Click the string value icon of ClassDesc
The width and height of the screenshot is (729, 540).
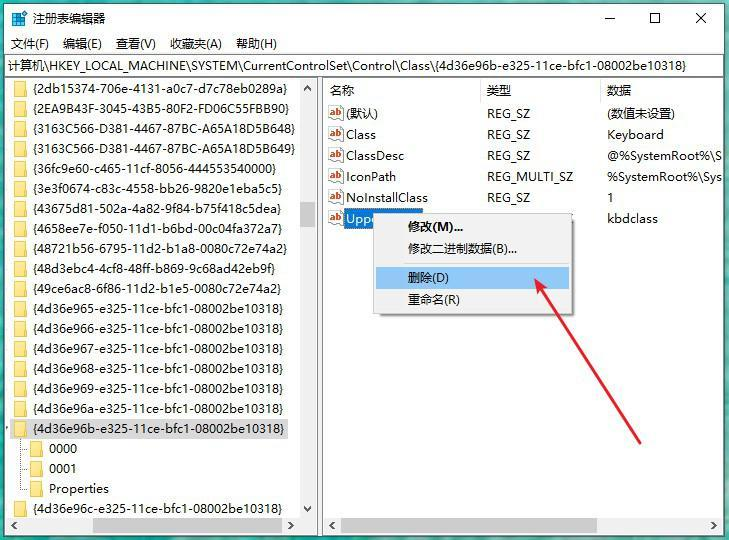(x=336, y=155)
